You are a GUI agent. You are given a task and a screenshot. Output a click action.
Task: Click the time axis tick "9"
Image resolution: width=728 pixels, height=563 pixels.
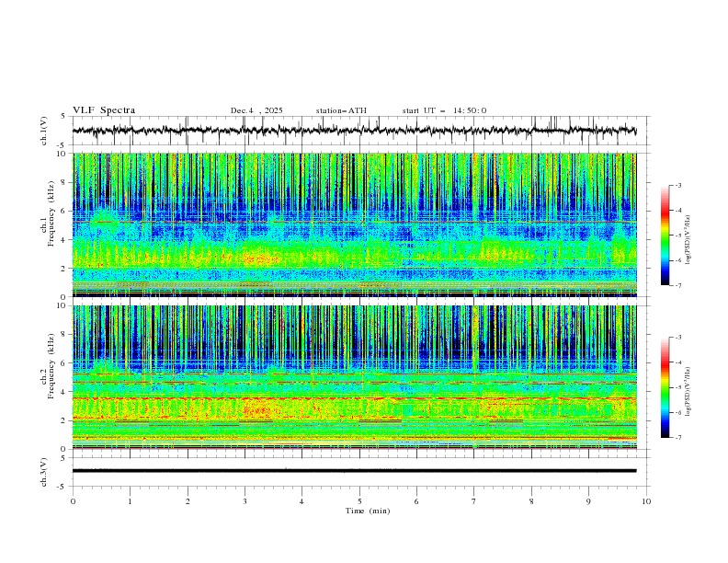pos(588,501)
